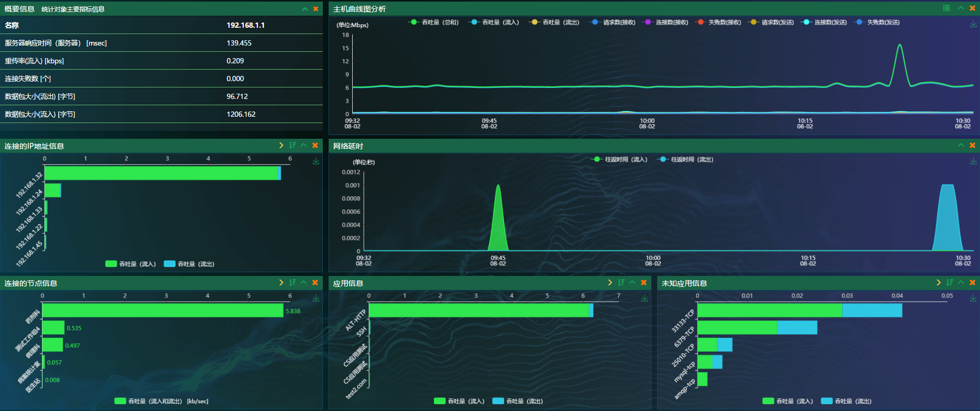This screenshot has width=980, height=411.
Task: Open right-arrow details in 应用信息 header
Action: click(x=610, y=282)
